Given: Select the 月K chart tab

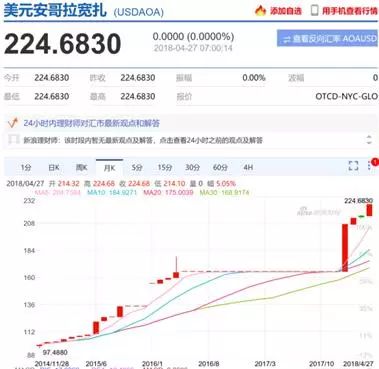Looking at the screenshot, I should 109,168.
